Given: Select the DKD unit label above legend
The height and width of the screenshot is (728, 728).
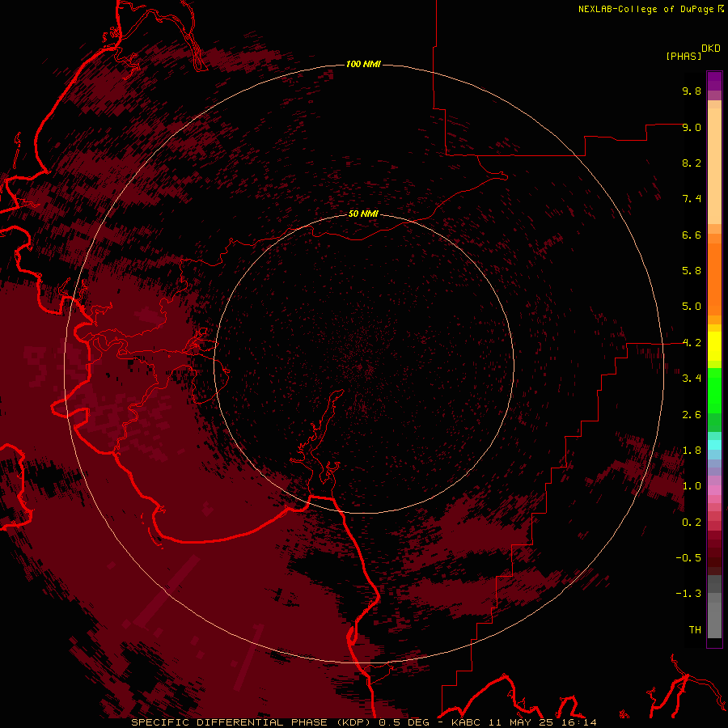Looking at the screenshot, I should coord(711,49).
